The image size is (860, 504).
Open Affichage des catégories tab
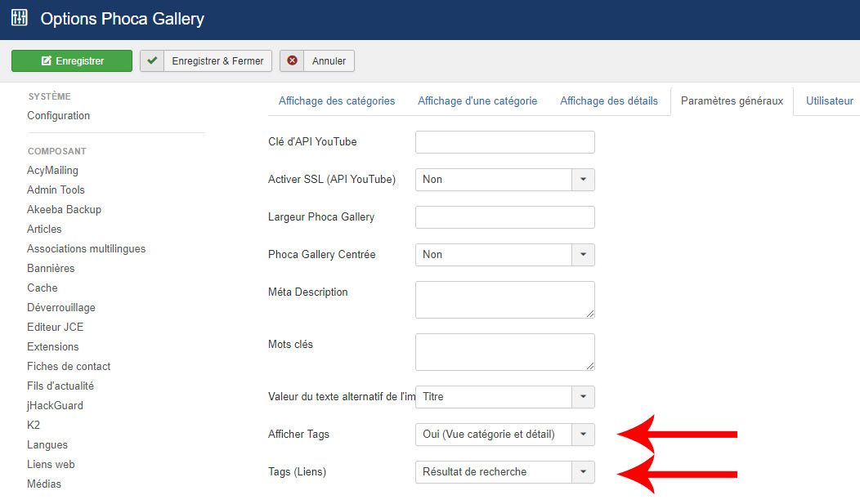(x=337, y=100)
